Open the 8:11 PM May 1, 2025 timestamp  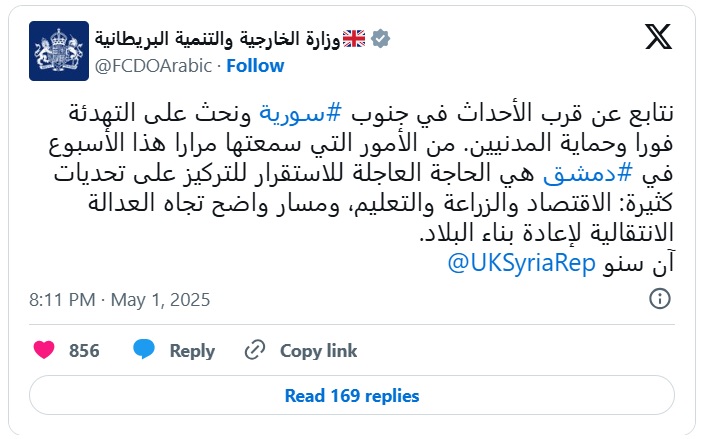(x=119, y=300)
